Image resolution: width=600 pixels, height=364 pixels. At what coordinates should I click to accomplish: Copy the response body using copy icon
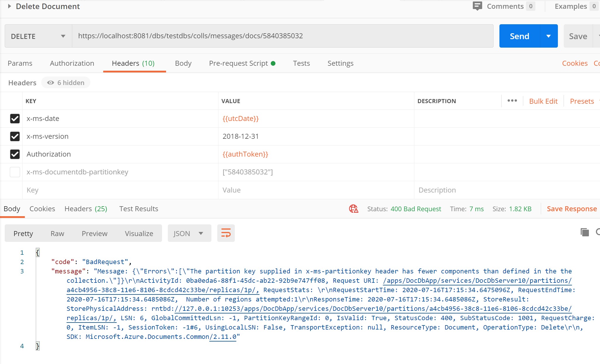pyautogui.click(x=584, y=232)
